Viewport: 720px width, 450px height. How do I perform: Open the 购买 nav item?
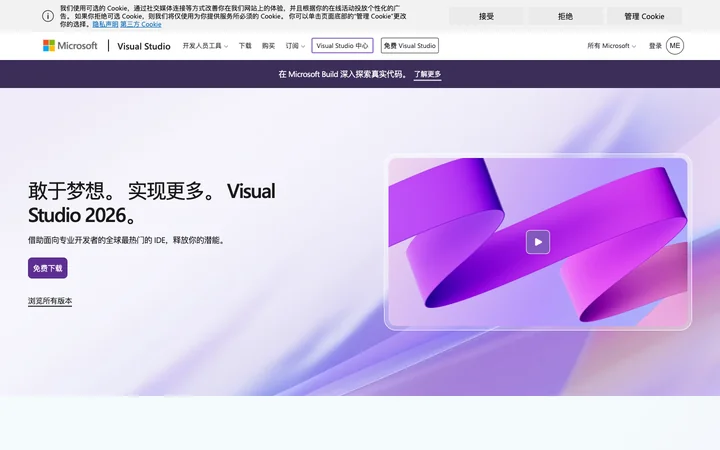(x=268, y=46)
